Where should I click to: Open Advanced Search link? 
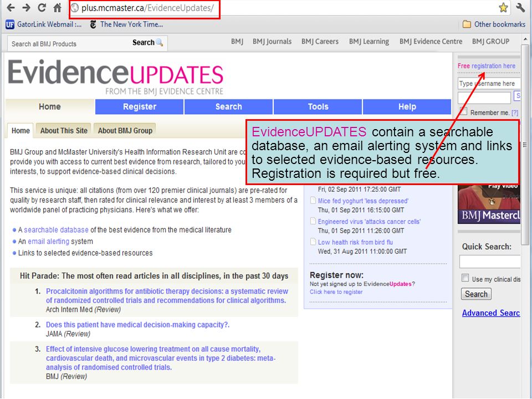pyautogui.click(x=491, y=313)
